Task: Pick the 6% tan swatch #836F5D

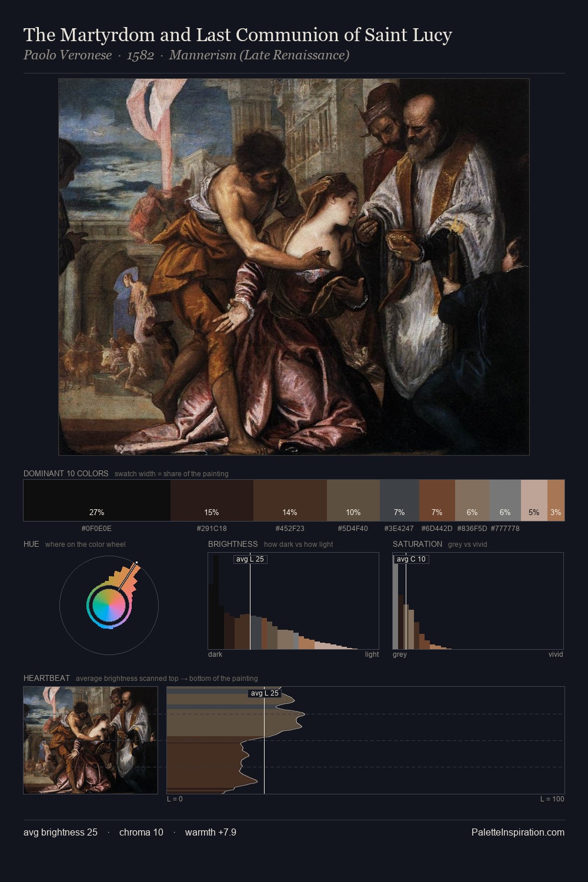Action: 472,500
